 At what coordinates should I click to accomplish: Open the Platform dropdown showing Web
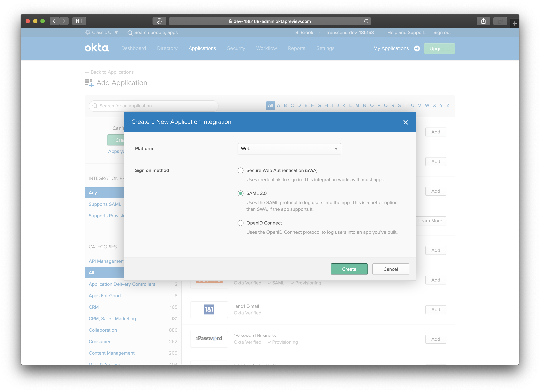(x=289, y=149)
